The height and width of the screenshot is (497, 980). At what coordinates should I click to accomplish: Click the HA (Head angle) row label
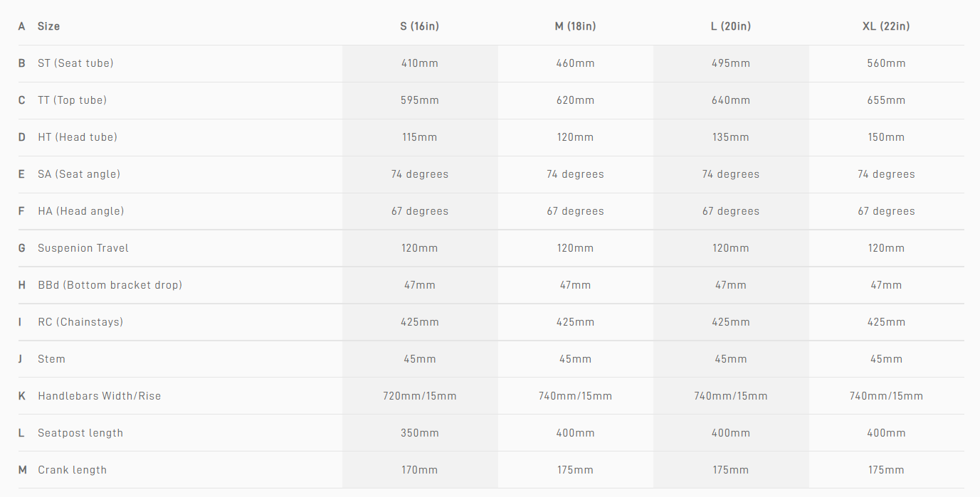click(80, 211)
